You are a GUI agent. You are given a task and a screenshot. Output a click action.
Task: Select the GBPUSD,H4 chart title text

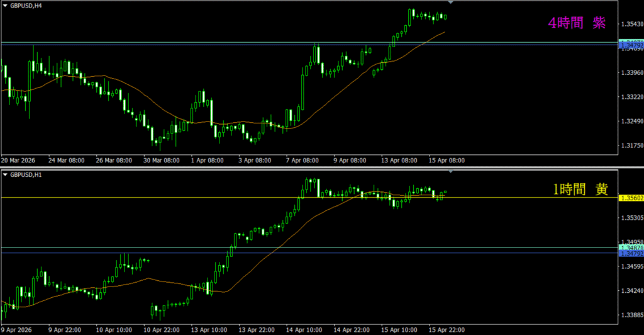pos(27,4)
